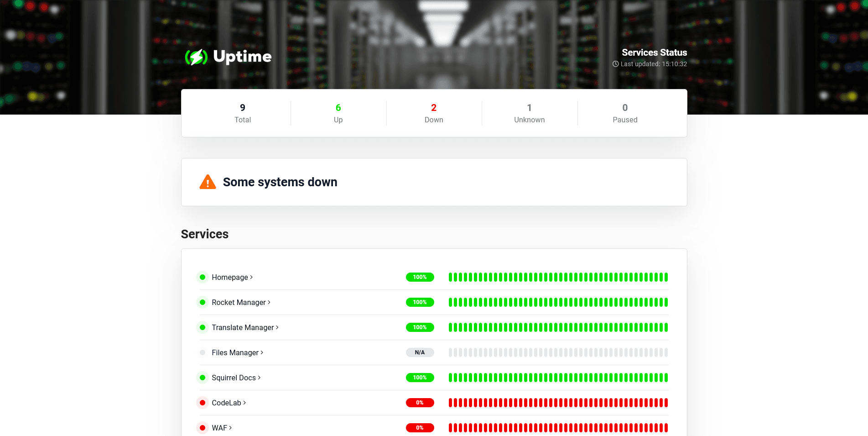Viewport: 868px width, 436px height.
Task: Open the Files Manager service details
Action: (235, 352)
